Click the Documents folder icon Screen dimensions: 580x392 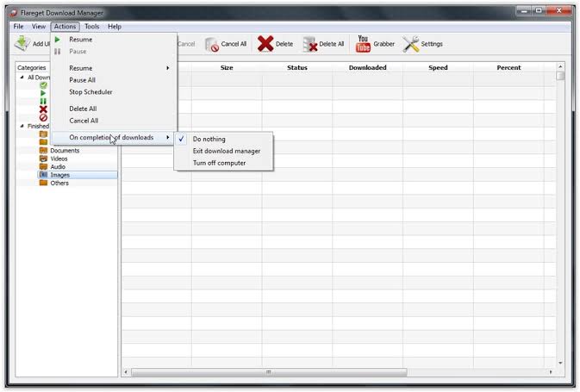(43, 151)
